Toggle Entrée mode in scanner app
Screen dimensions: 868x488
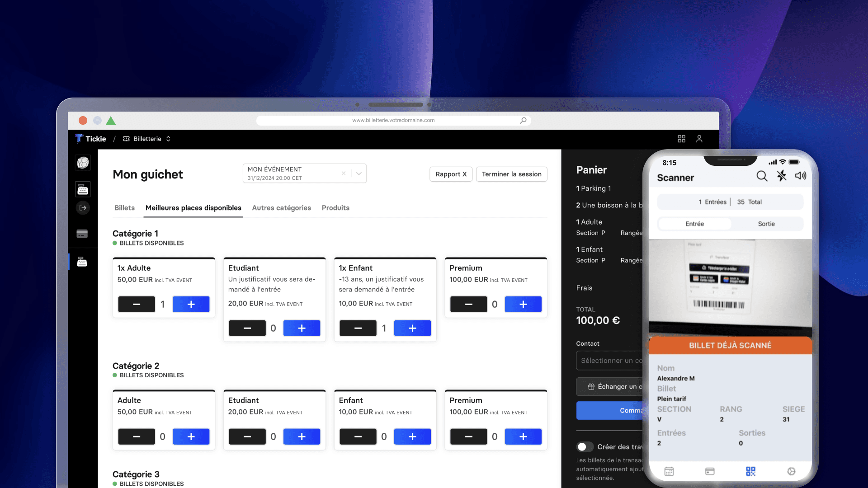(693, 223)
